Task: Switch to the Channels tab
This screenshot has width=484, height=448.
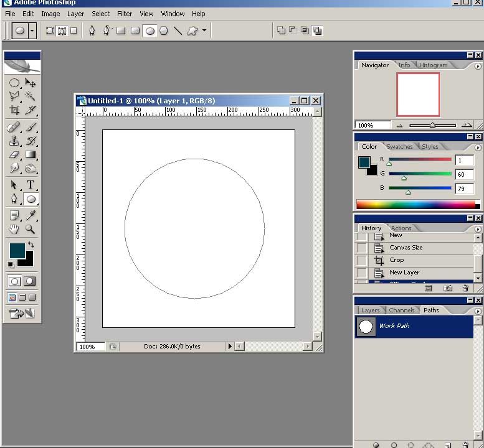Action: (402, 310)
